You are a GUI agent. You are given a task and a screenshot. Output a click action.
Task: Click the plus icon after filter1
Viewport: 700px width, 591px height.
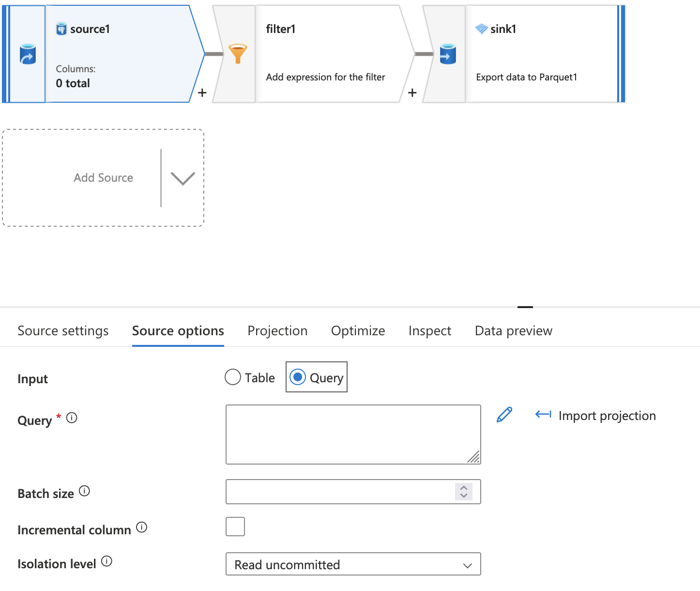(x=412, y=93)
